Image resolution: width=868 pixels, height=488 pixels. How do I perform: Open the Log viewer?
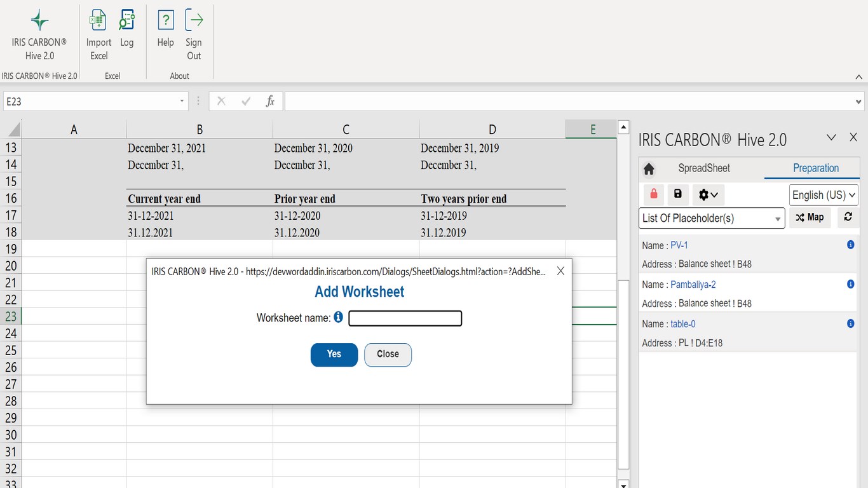(127, 29)
